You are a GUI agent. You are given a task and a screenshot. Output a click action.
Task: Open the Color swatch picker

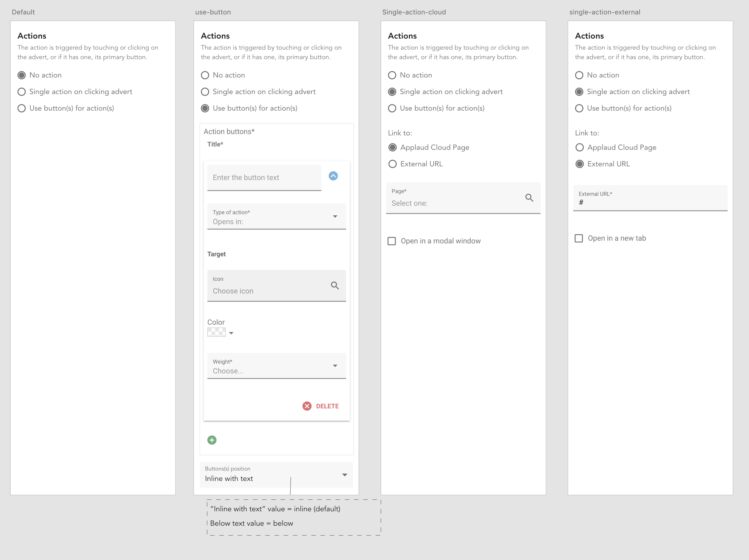click(x=216, y=332)
